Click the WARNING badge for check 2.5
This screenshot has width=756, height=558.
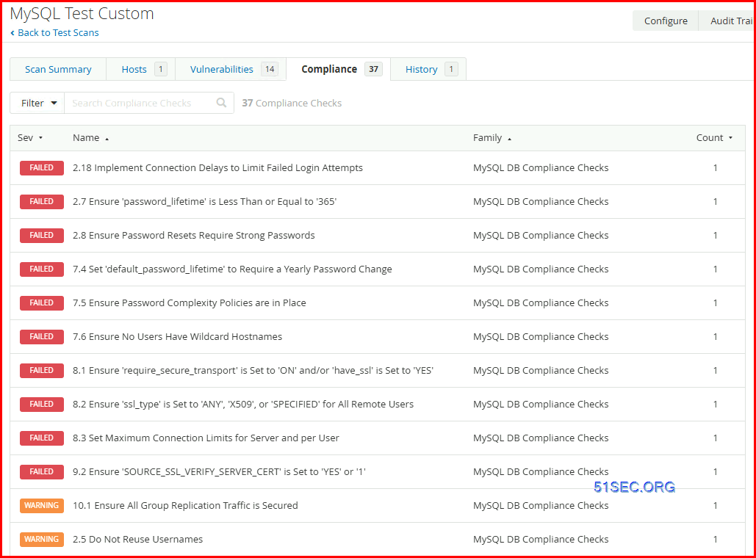(41, 539)
